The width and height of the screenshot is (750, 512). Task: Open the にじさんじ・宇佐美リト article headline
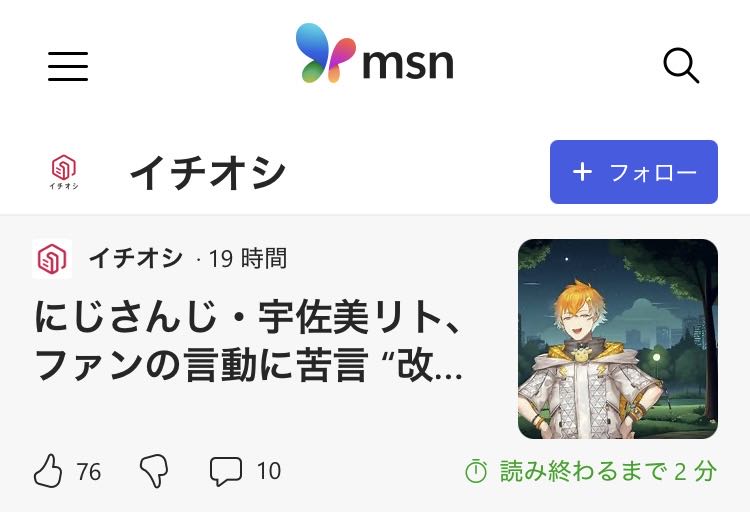pos(249,340)
